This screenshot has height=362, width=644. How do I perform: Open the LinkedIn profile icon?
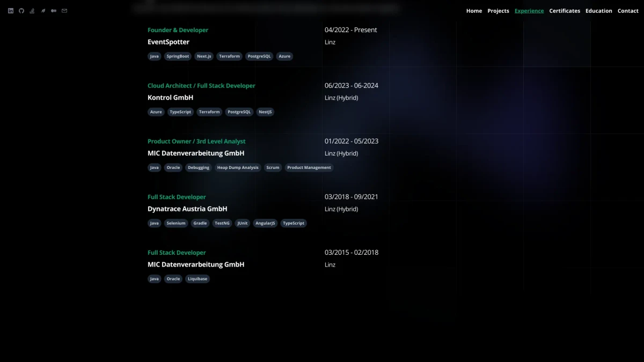(11, 11)
